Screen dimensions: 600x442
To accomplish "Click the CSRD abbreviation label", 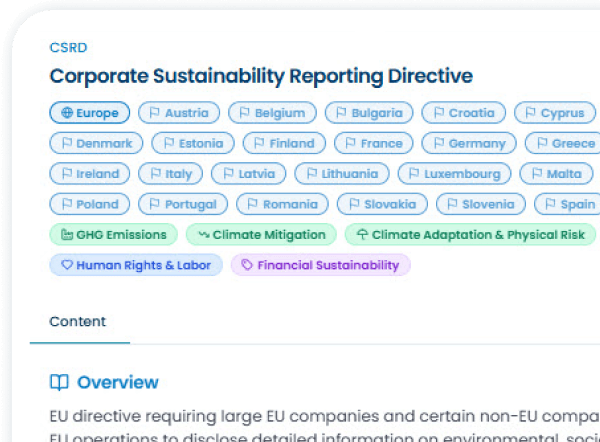I will (x=68, y=48).
